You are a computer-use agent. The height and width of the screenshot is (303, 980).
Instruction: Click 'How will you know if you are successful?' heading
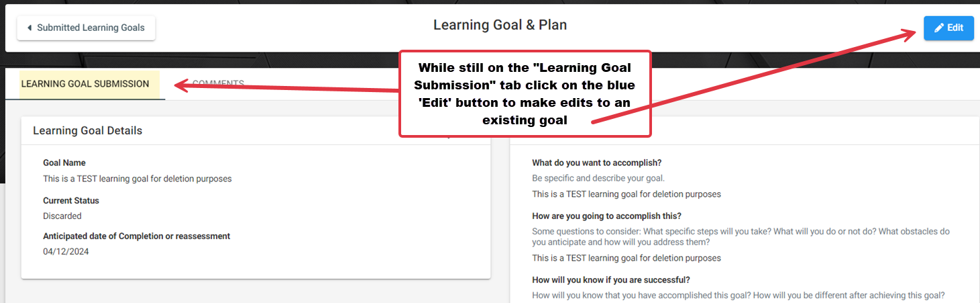tap(611, 279)
